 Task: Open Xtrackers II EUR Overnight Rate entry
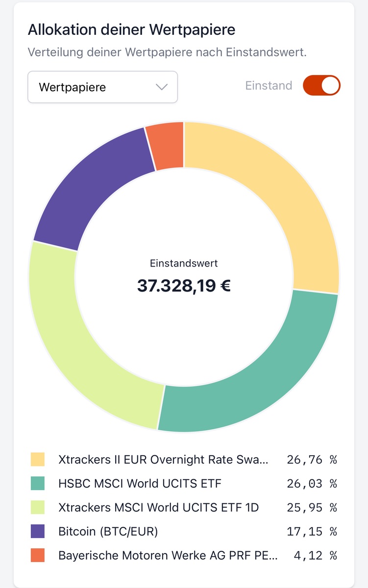(163, 460)
